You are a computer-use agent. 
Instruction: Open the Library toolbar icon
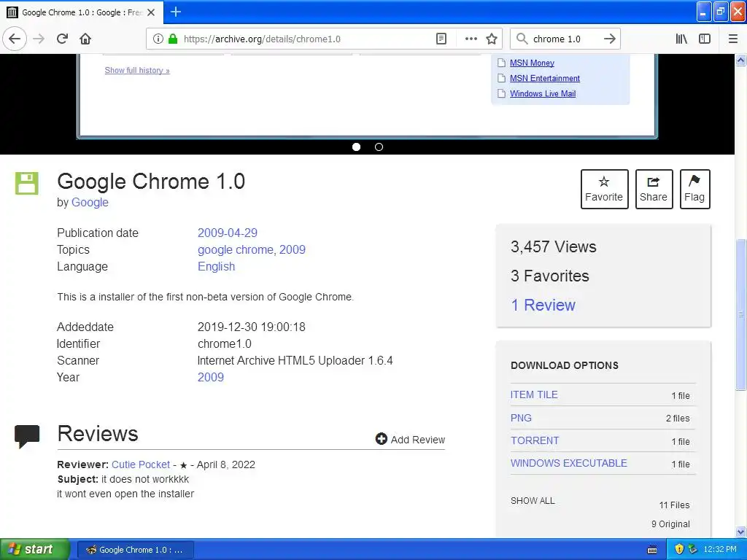click(x=681, y=39)
